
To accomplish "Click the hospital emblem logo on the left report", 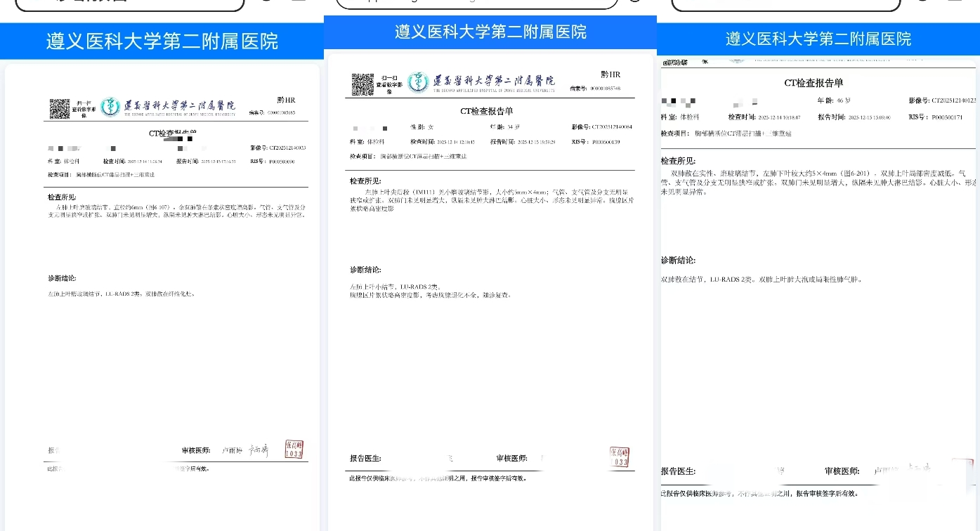I will point(110,107).
